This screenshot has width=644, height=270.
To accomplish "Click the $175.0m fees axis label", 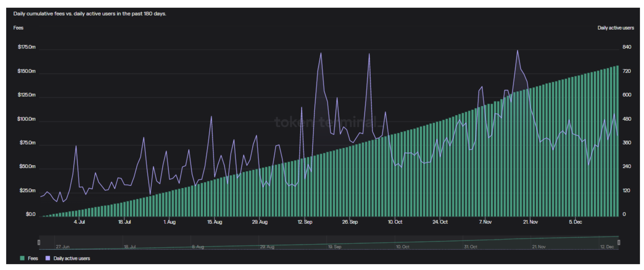I will click(x=26, y=47).
